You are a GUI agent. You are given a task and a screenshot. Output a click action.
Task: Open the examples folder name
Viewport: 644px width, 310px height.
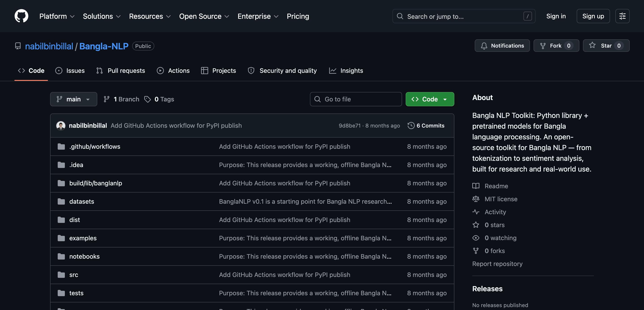coord(83,238)
